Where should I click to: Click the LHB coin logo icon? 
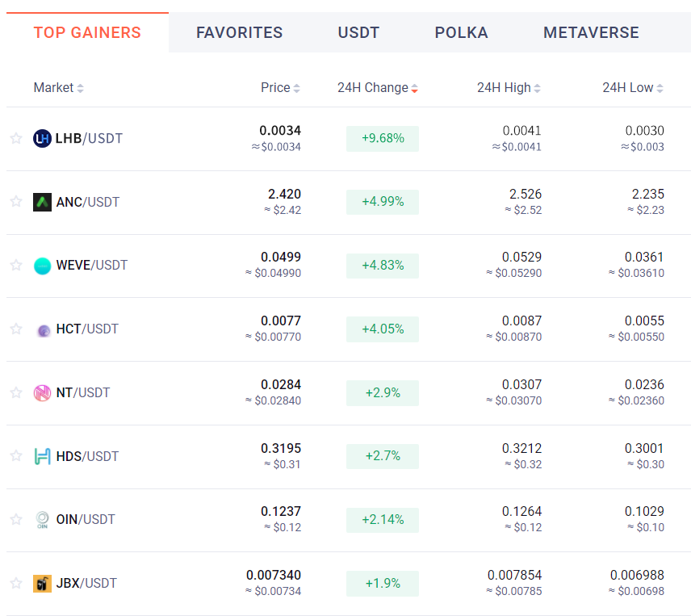click(43, 138)
